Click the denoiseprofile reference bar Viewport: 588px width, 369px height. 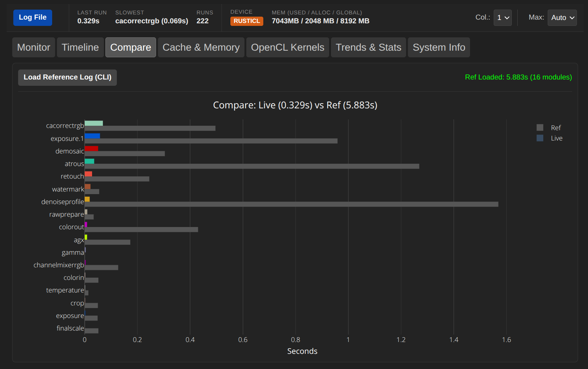coord(291,204)
